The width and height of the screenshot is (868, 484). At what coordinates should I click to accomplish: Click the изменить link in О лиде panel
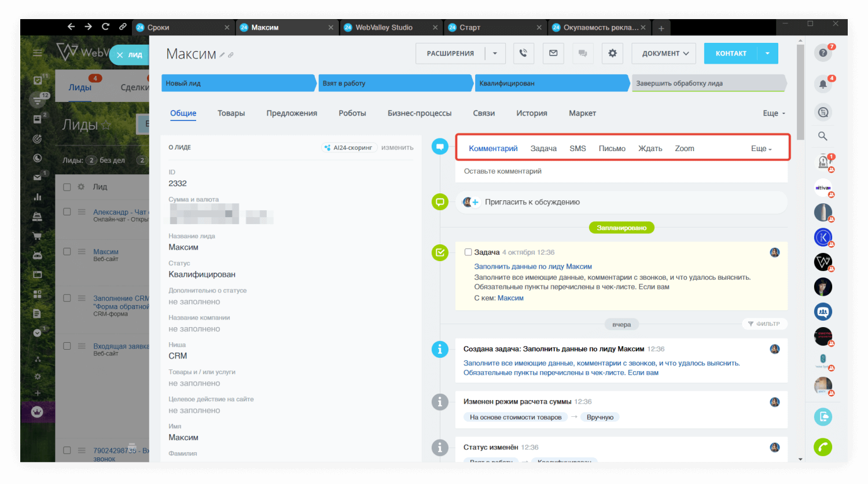pyautogui.click(x=397, y=147)
